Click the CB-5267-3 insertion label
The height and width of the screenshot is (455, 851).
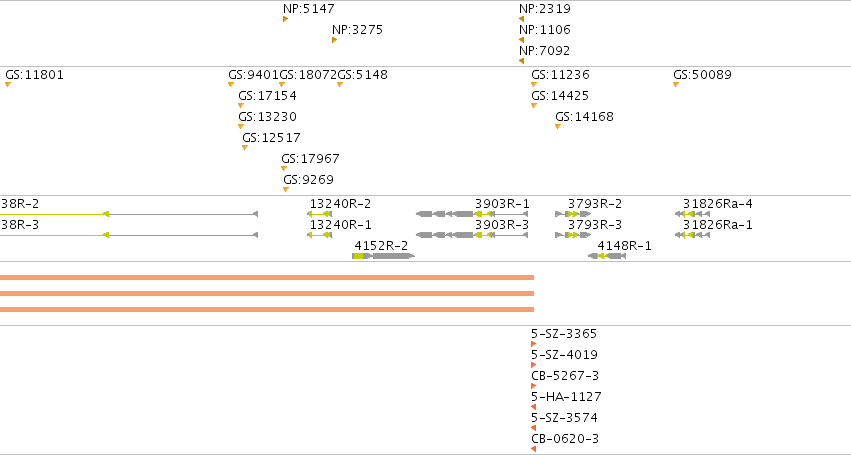coord(565,376)
